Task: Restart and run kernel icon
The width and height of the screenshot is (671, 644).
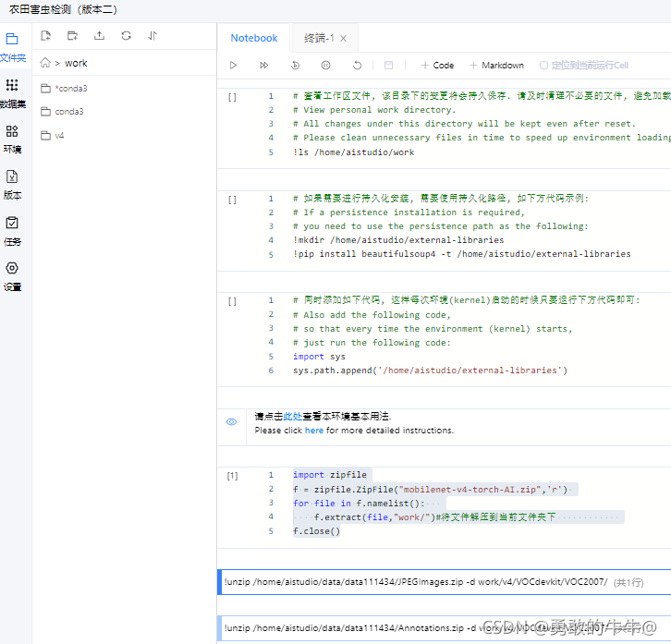Action: pyautogui.click(x=295, y=66)
